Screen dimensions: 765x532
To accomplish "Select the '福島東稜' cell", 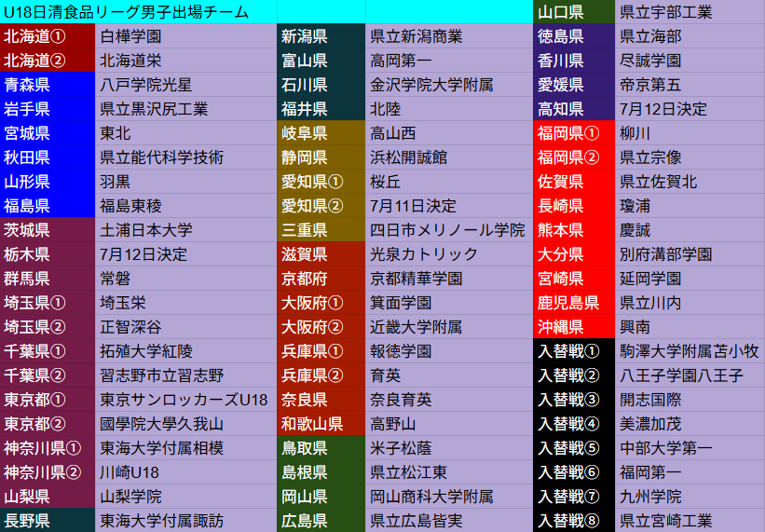I will 185,206.
